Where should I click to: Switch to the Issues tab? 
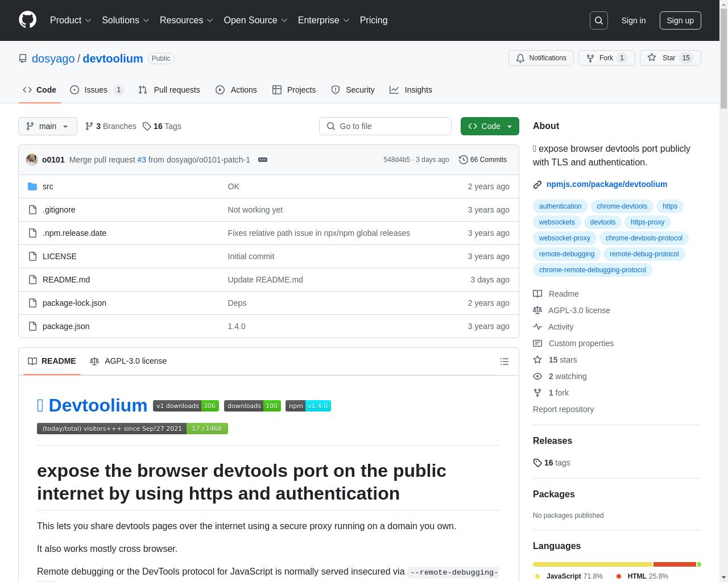pos(97,90)
